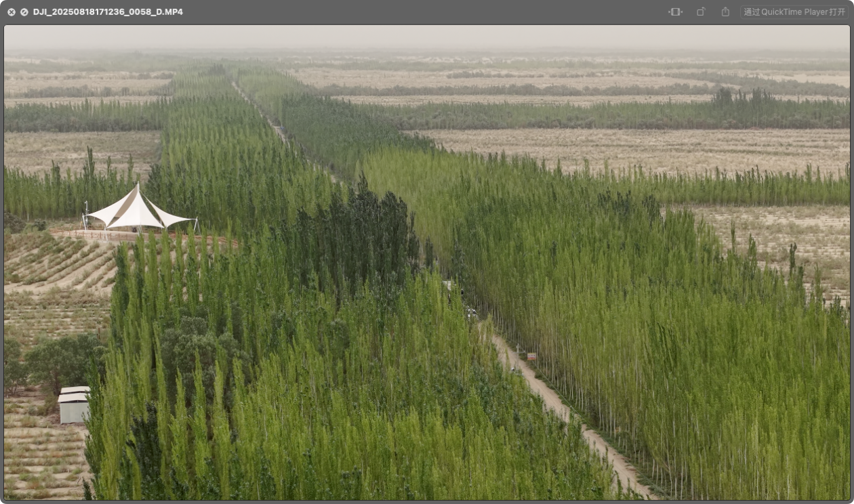Close the Quick Look preview window
Viewport: 854px width, 504px height.
pos(12,12)
